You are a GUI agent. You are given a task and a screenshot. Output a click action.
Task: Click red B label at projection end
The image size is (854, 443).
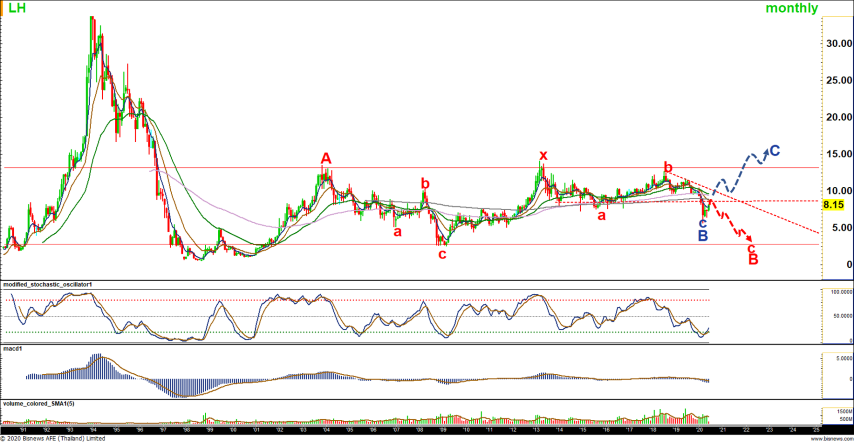point(753,260)
